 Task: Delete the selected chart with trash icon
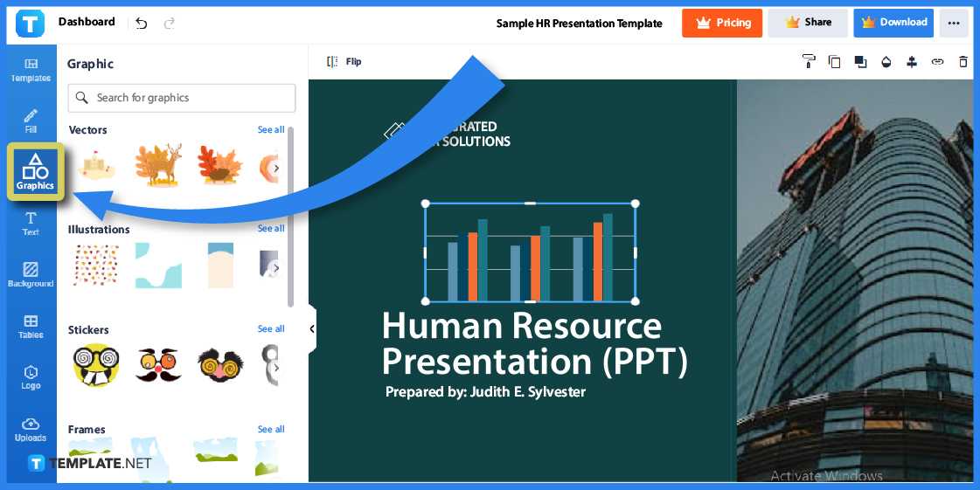(x=963, y=61)
